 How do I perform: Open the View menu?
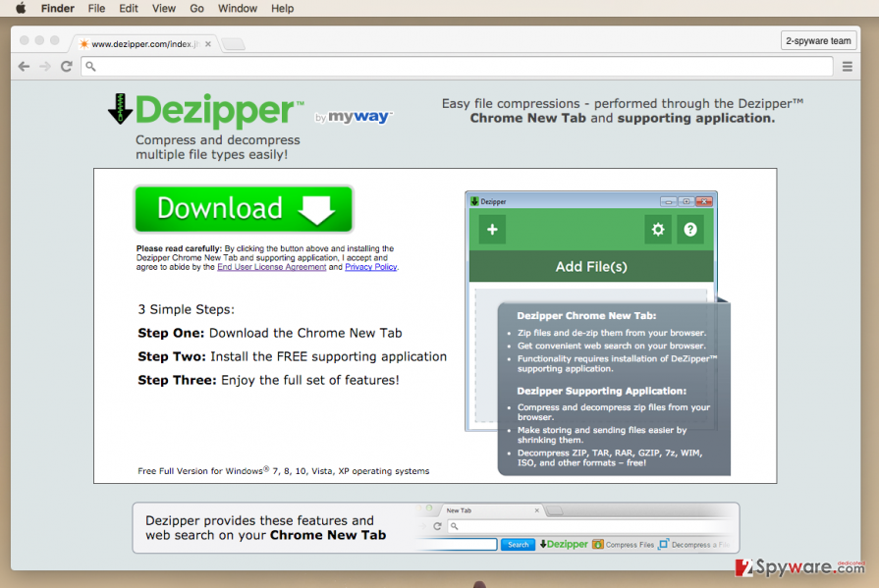164,9
